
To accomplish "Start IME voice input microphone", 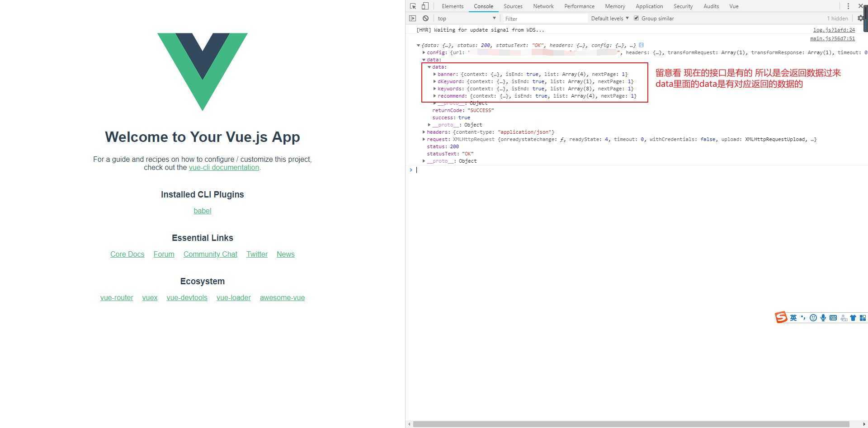I will [x=823, y=318].
